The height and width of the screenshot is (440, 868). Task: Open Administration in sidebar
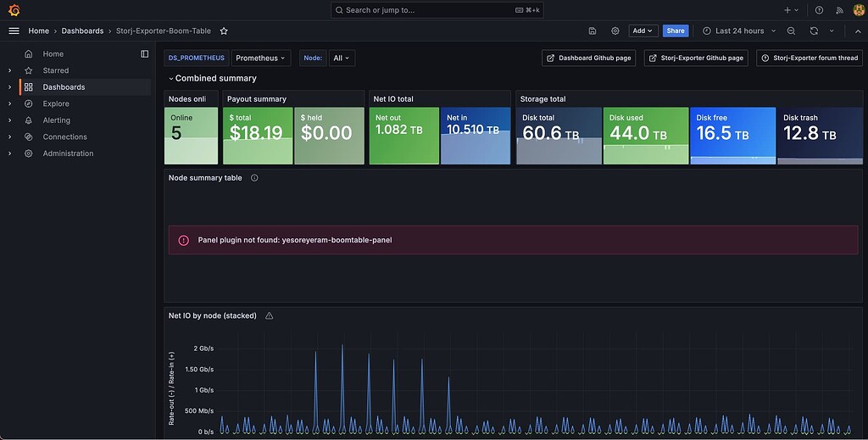pos(68,153)
